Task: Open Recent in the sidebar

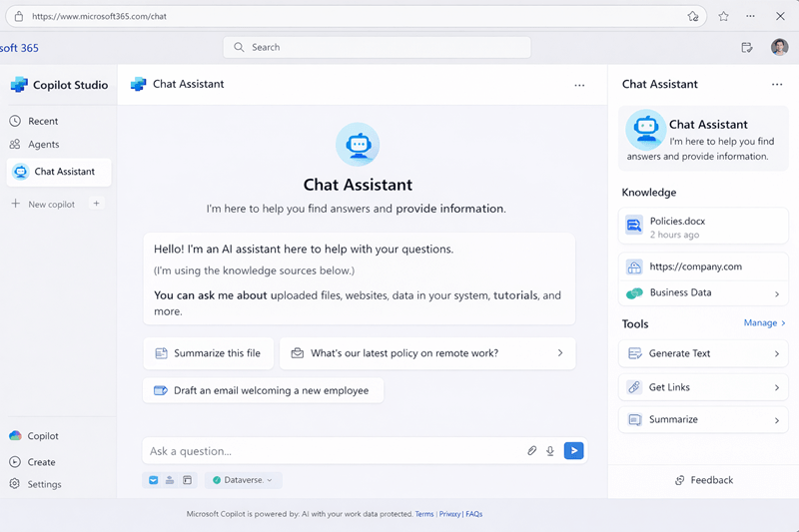Action: pyautogui.click(x=42, y=121)
